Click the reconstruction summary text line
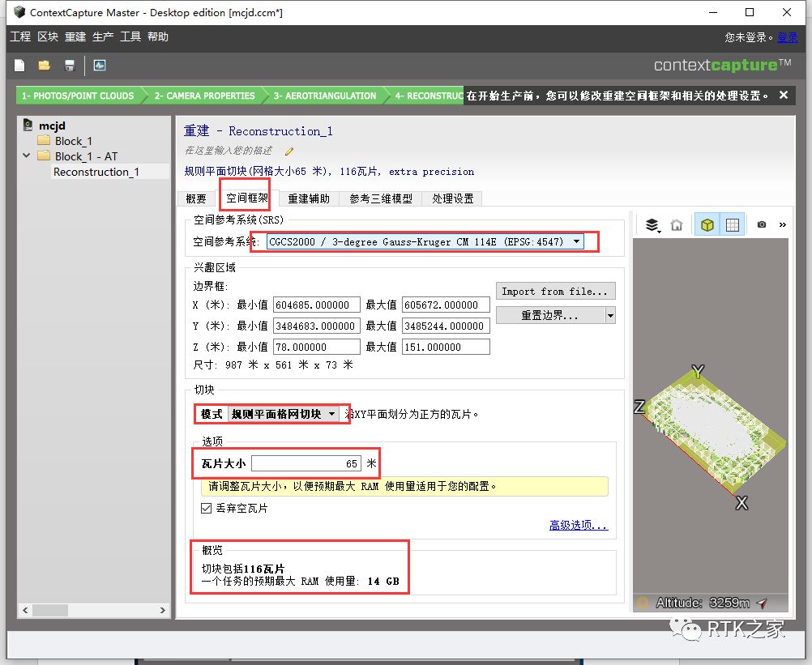The image size is (812, 665). point(329,171)
